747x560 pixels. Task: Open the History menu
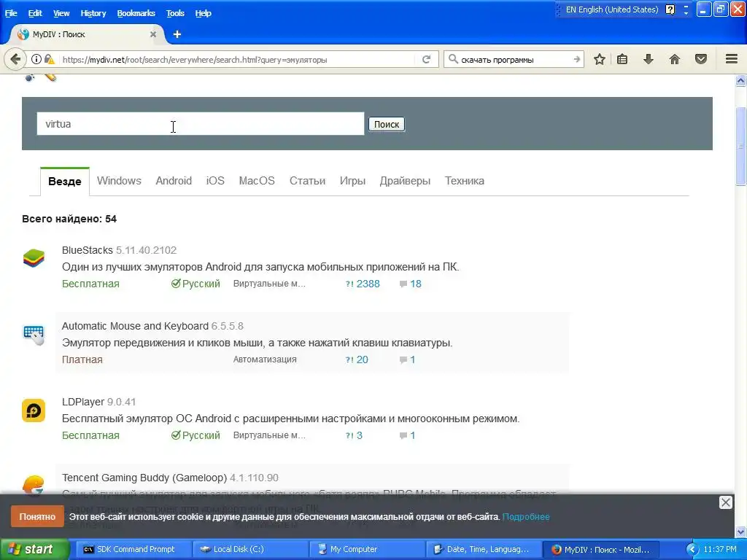93,13
